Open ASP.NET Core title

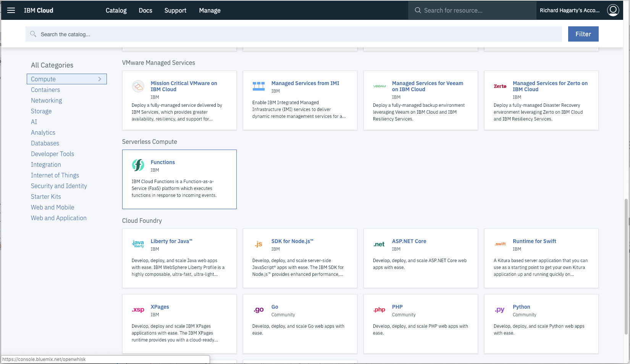pos(409,241)
